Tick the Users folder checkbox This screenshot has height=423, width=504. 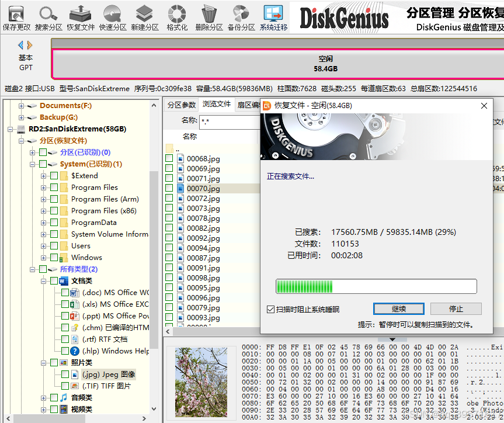54,246
